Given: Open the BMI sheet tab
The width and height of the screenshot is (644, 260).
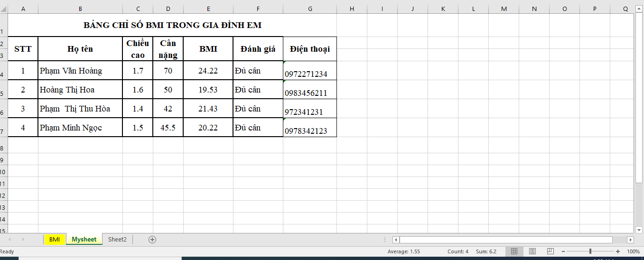Looking at the screenshot, I should point(55,240).
